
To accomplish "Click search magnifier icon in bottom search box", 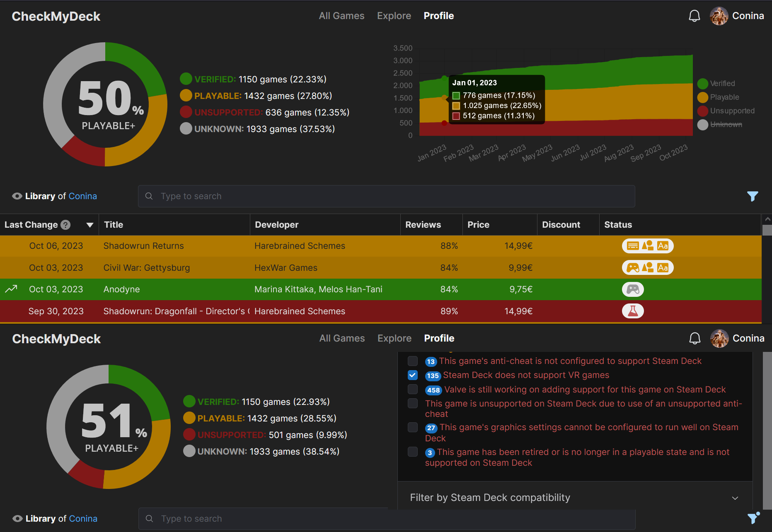I will [150, 519].
